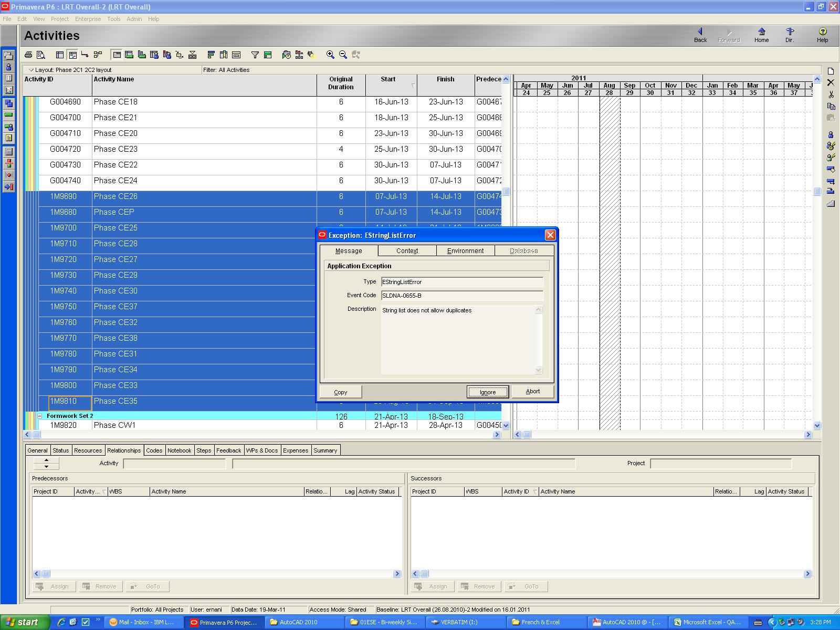Click the Assign Resources icon on the right bar
The width and height of the screenshot is (840, 630).
click(x=831, y=134)
